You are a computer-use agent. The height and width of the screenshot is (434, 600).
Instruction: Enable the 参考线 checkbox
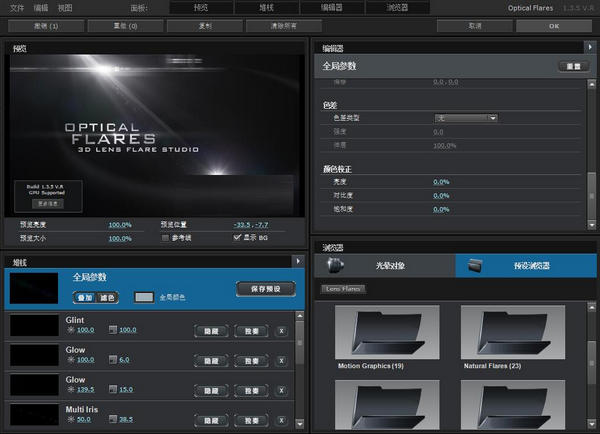[165, 238]
